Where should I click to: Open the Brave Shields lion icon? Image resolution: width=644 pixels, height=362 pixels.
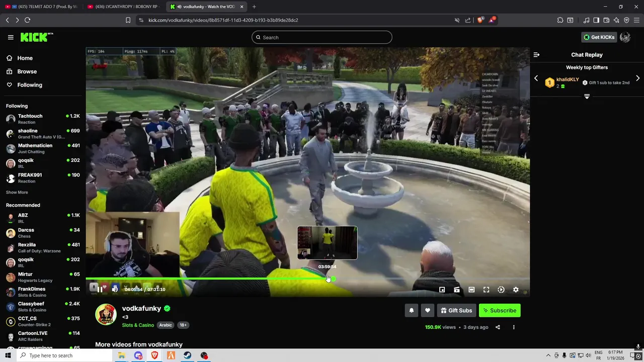coord(480,20)
